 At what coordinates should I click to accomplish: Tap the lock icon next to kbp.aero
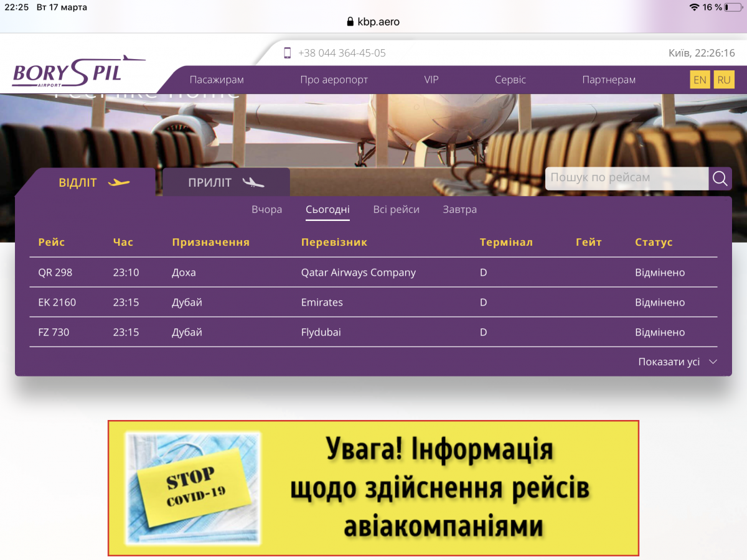point(349,22)
